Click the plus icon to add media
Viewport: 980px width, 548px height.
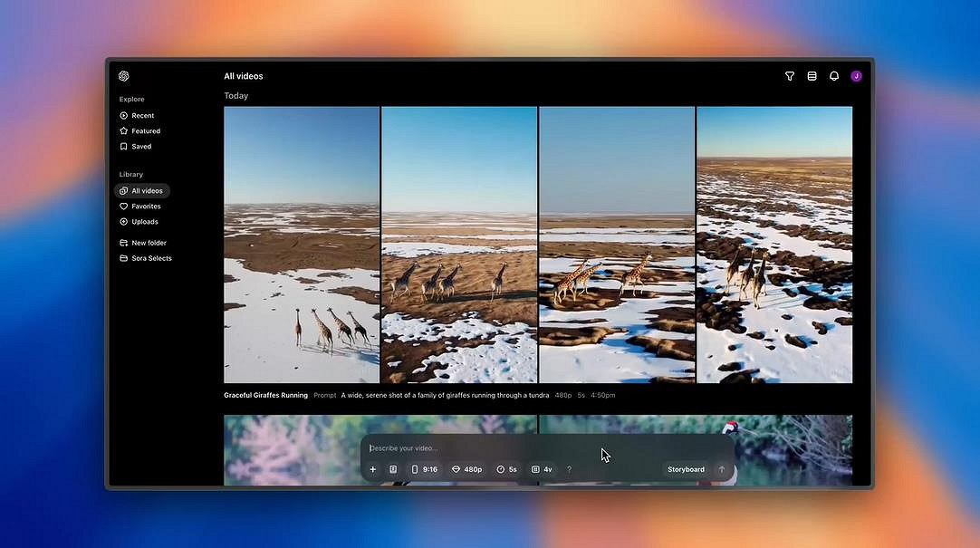[373, 469]
